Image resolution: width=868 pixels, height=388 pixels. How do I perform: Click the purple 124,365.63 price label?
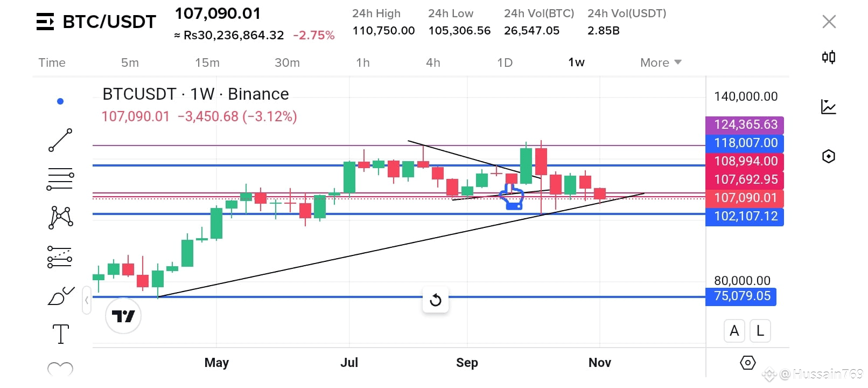(745, 125)
